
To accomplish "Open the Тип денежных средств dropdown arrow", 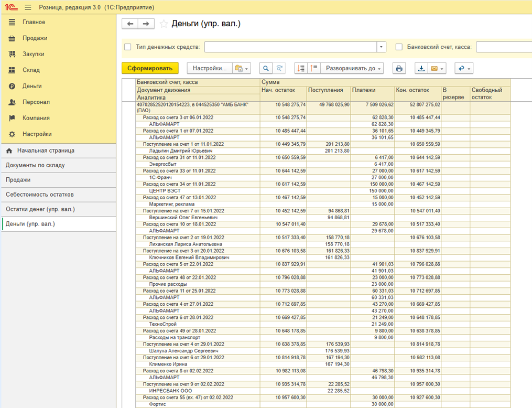I will point(381,47).
